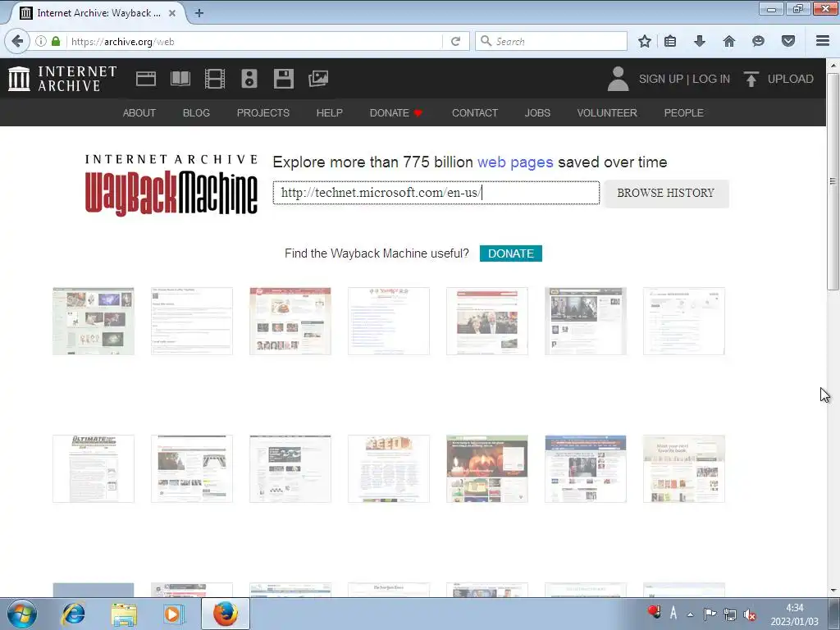Open the Firefox hamburger menu
The image size is (840, 630).
tap(823, 41)
